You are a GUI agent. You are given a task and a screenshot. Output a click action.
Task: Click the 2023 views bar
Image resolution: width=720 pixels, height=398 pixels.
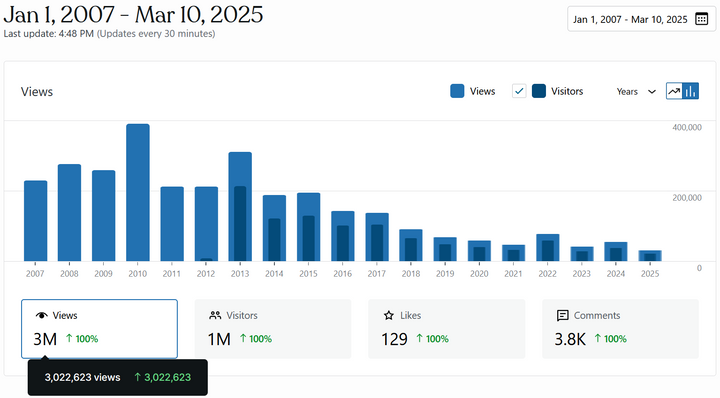point(582,254)
